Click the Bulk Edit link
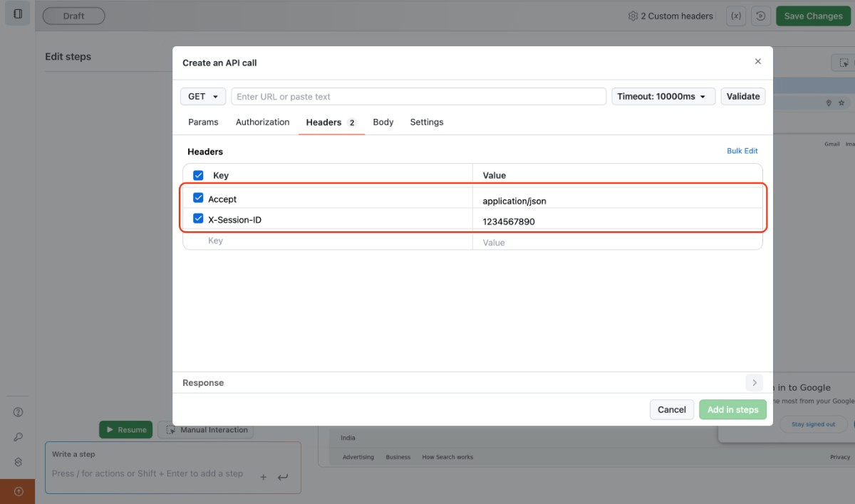 [742, 151]
